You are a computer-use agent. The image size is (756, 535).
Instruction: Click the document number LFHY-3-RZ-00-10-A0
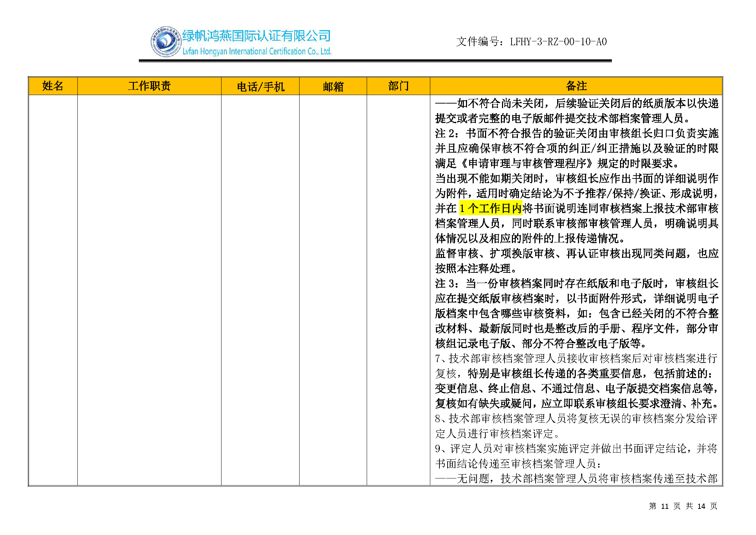pos(558,42)
